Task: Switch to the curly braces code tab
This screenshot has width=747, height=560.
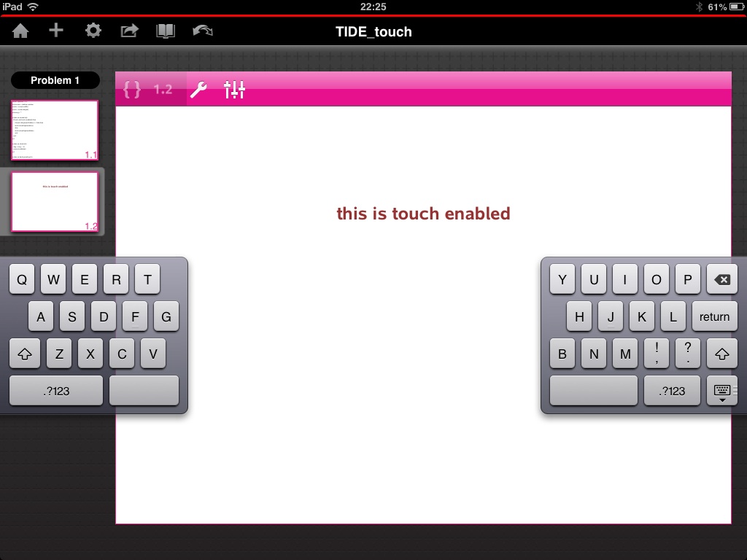Action: (132, 90)
